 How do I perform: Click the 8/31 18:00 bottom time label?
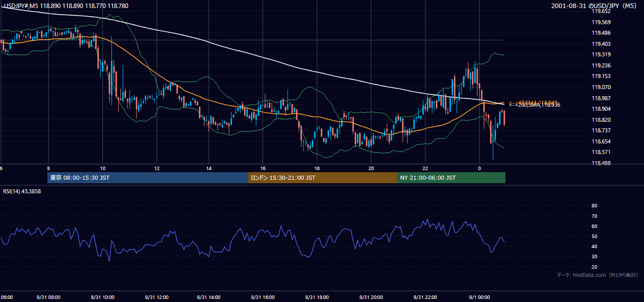click(x=317, y=297)
